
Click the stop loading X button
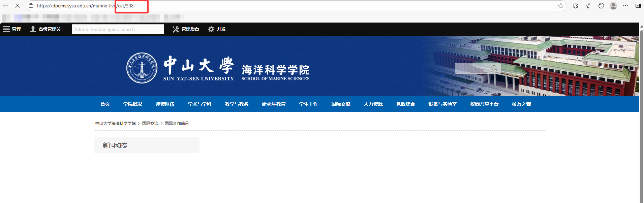coord(18,6)
